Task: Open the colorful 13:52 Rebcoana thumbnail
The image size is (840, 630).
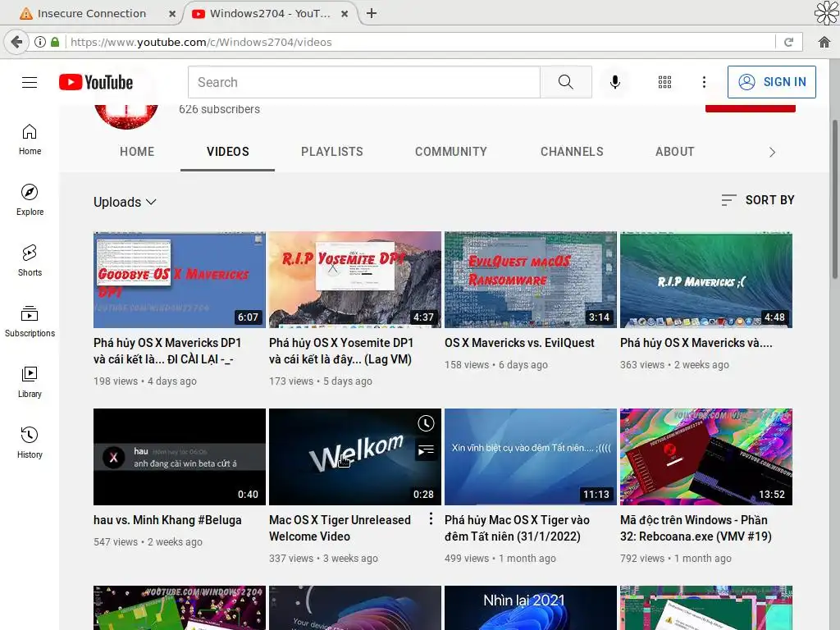Action: click(x=706, y=457)
